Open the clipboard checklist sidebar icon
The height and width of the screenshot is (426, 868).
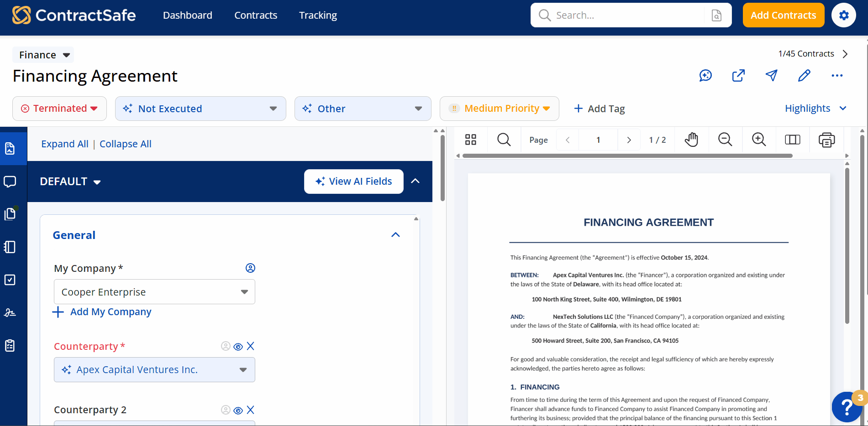click(10, 345)
